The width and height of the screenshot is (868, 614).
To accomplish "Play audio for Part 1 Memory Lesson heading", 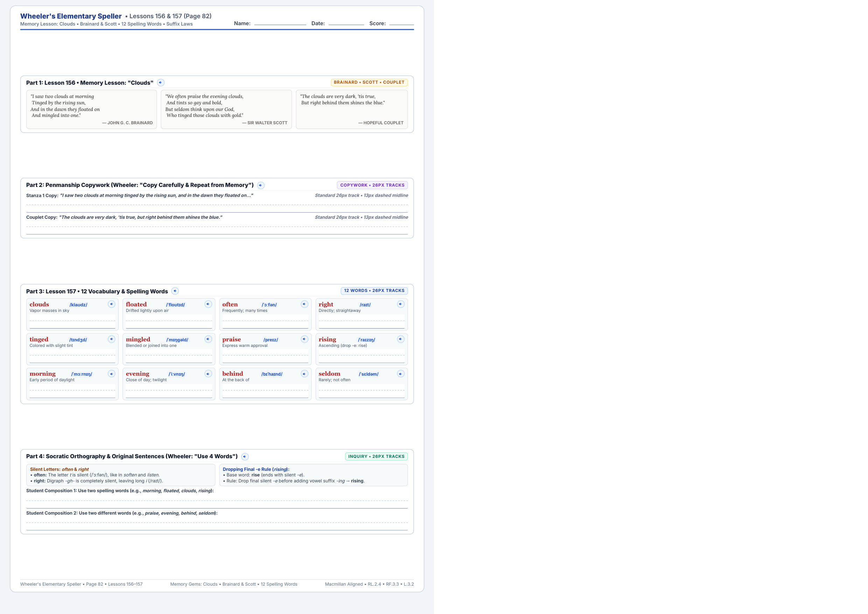I will point(161,82).
